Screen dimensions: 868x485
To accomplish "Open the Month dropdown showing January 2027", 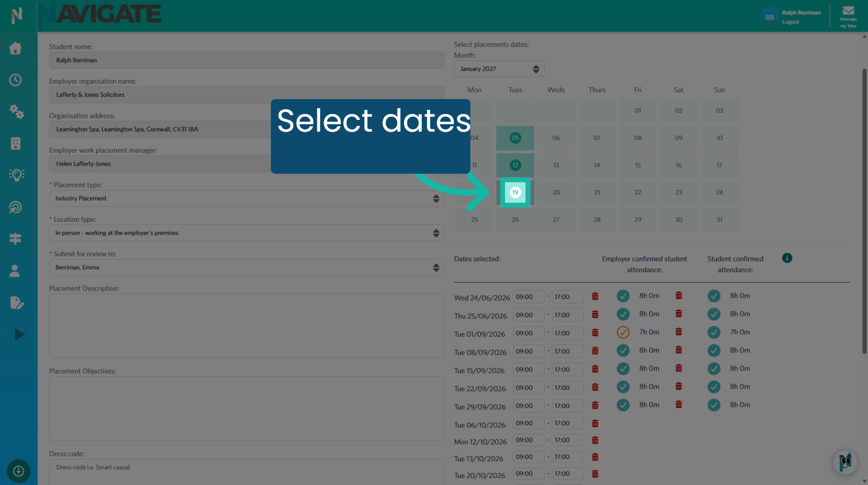I will point(499,69).
